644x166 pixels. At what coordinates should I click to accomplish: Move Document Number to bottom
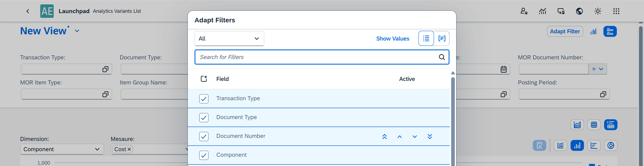[430, 136]
